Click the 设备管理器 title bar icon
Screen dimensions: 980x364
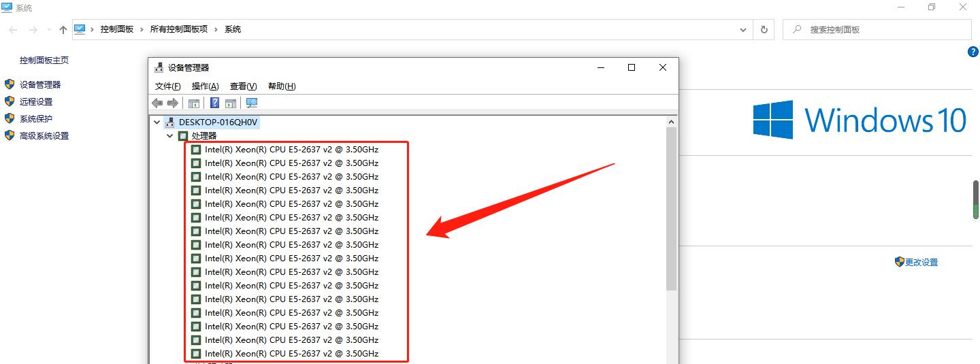159,67
